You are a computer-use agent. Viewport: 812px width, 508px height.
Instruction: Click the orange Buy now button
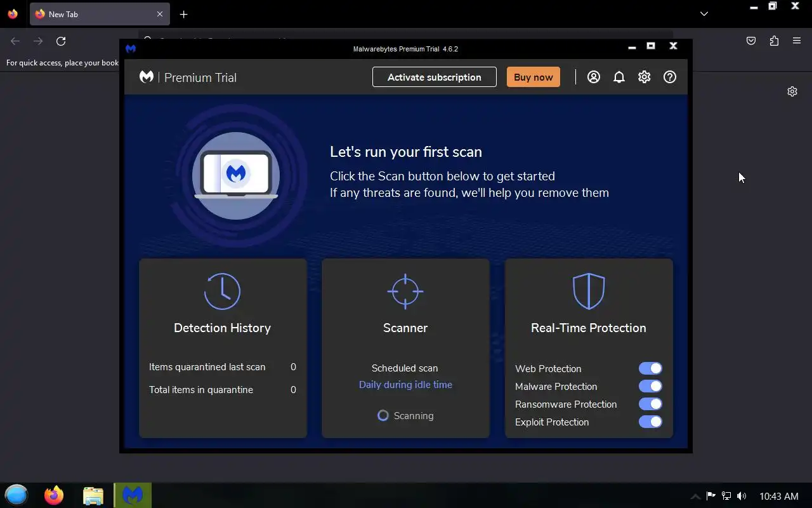(x=534, y=77)
